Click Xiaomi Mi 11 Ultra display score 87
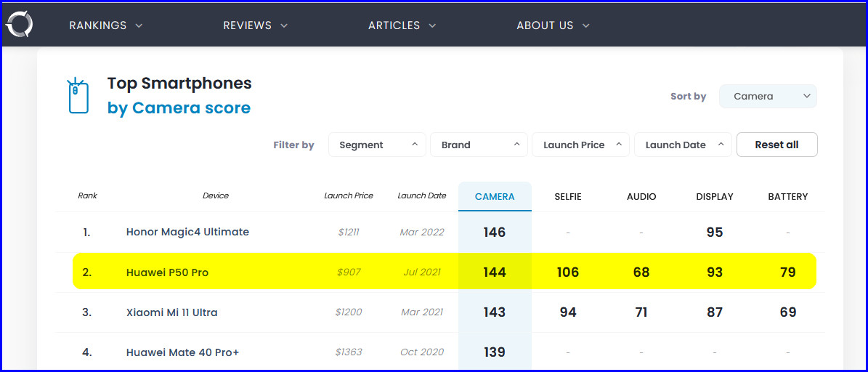This screenshot has height=372, width=868. (715, 312)
